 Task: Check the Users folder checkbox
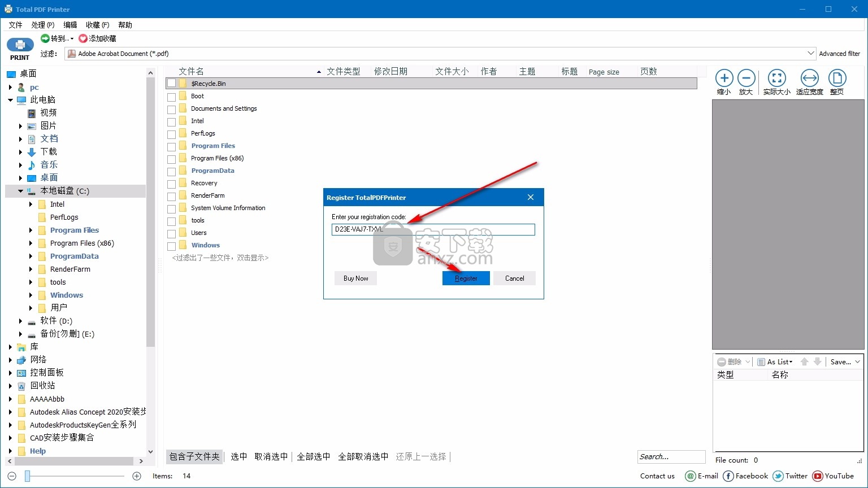pyautogui.click(x=172, y=234)
